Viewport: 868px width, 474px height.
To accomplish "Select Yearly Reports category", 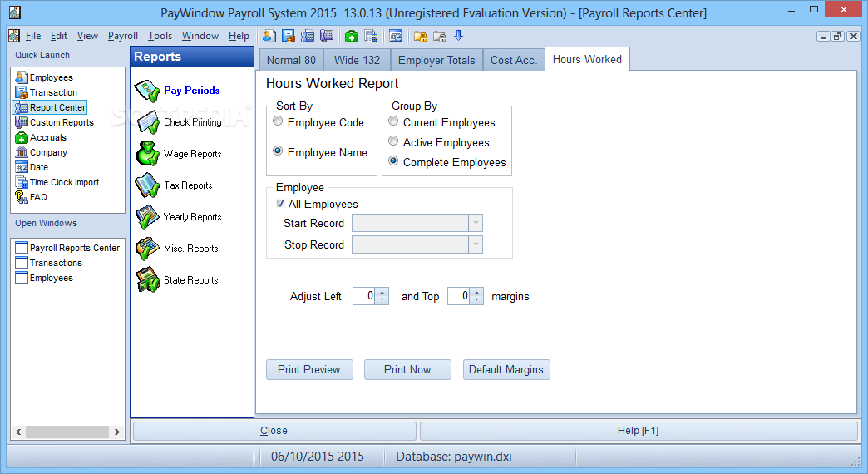I will click(179, 216).
